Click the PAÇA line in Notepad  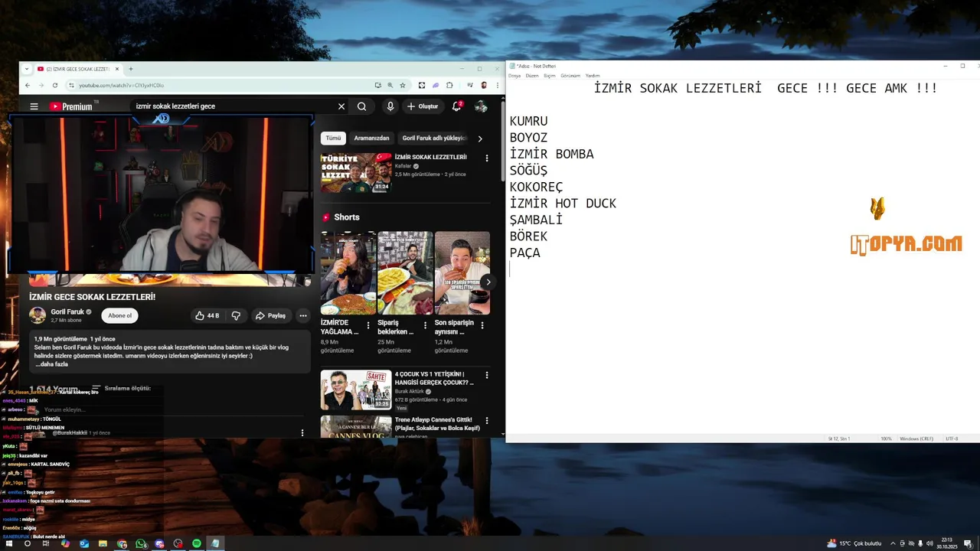(525, 253)
